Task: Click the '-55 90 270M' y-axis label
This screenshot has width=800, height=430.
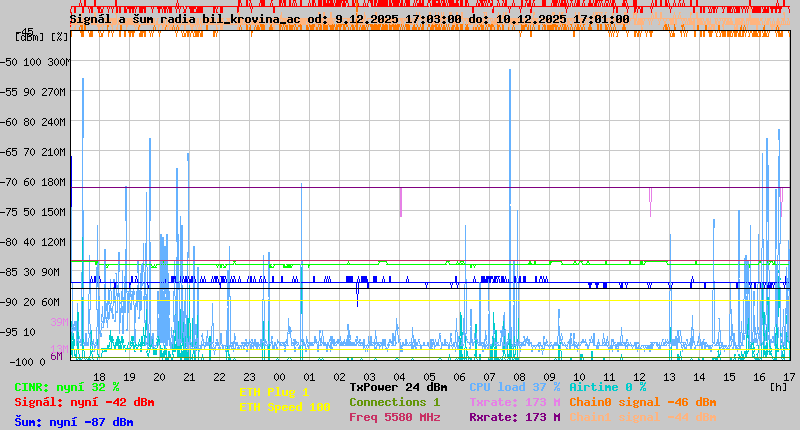Action: tap(34, 92)
